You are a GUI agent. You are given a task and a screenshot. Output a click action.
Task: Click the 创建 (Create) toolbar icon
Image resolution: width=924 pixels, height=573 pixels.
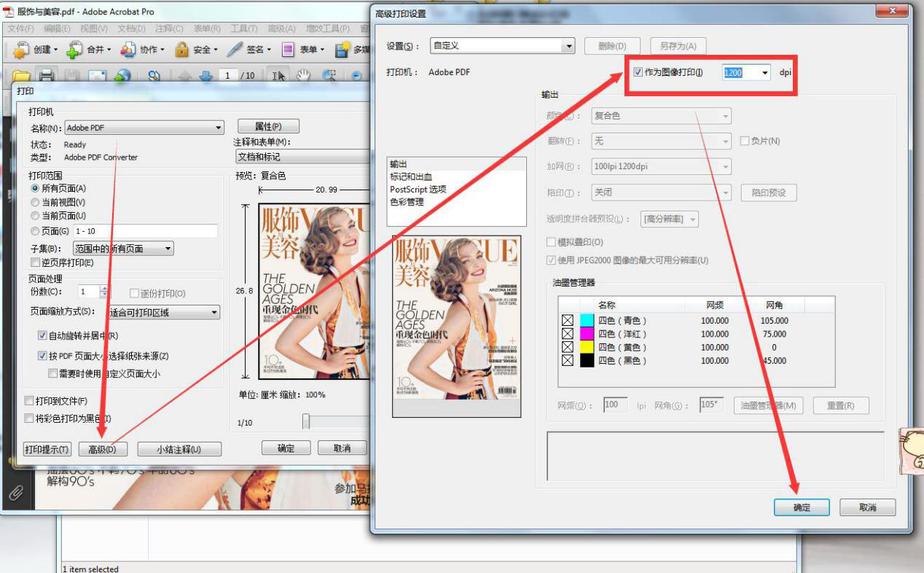tap(22, 50)
